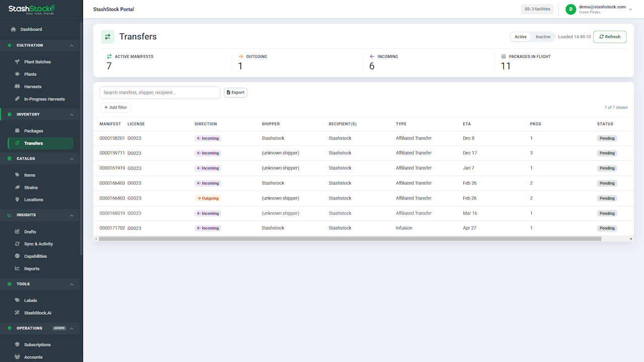Collapse the Operations admin section

(x=71, y=328)
